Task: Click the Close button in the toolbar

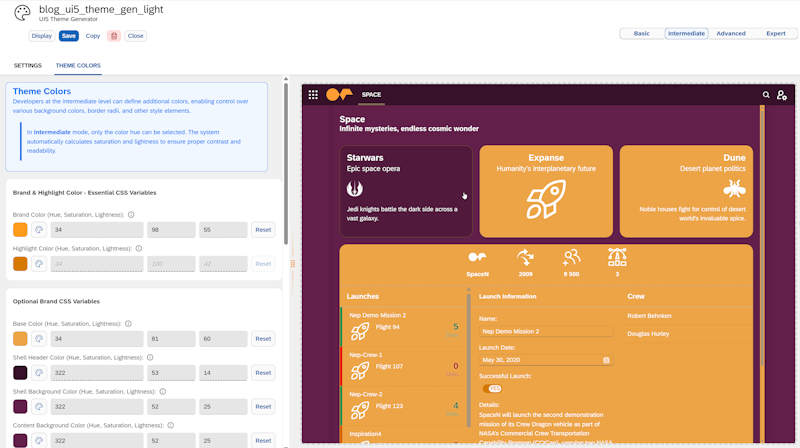Action: tap(135, 36)
